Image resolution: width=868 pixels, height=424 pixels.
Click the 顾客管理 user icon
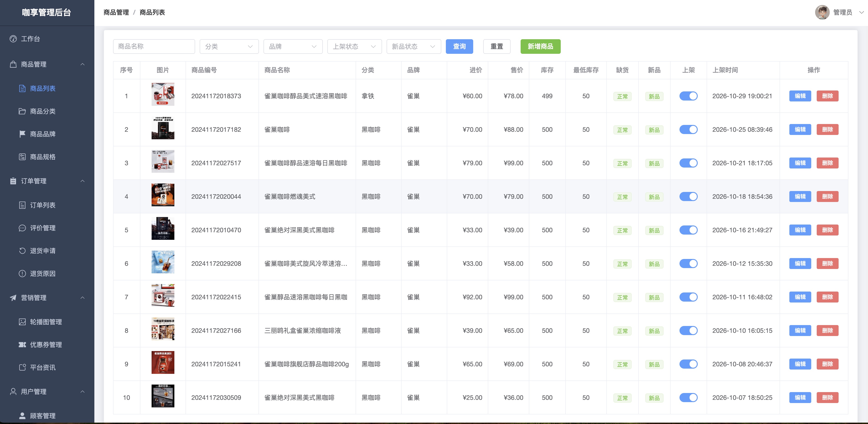22,416
